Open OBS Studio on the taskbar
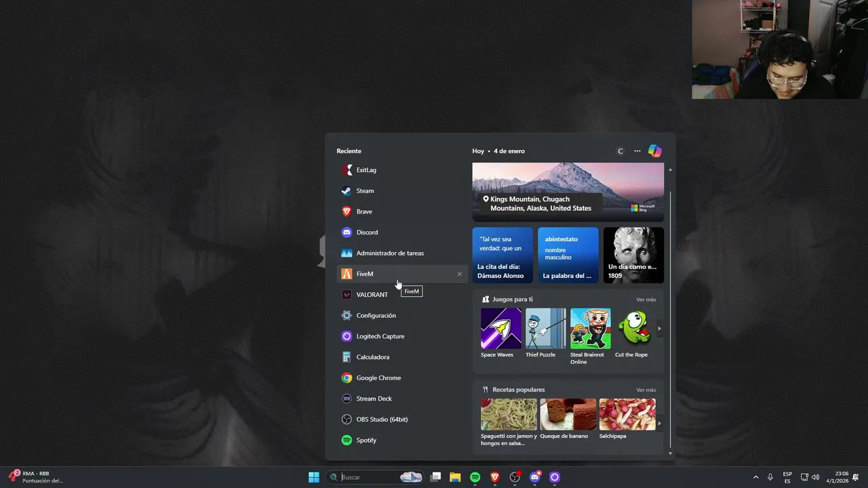 pyautogui.click(x=515, y=477)
